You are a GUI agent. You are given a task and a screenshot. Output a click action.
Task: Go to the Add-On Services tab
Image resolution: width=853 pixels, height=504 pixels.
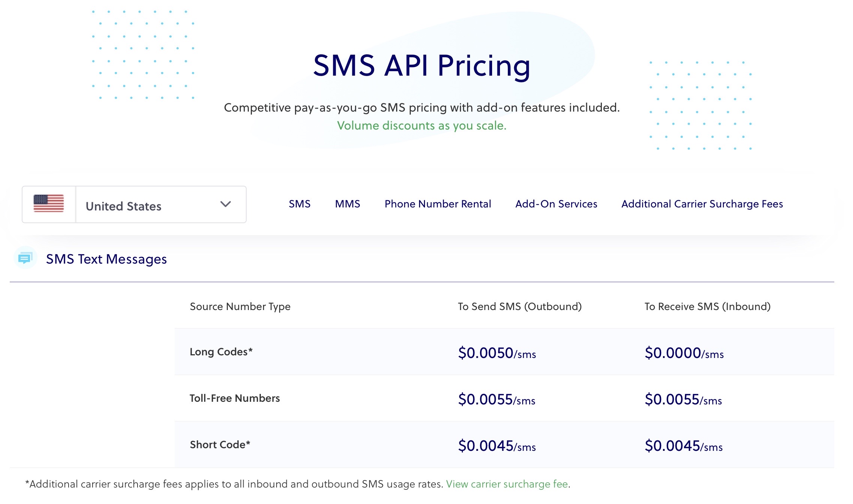556,204
